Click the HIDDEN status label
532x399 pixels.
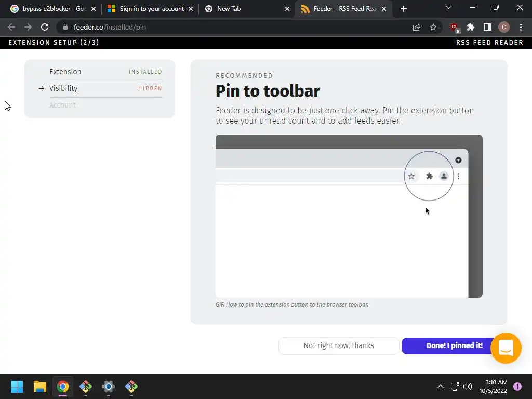(x=150, y=88)
